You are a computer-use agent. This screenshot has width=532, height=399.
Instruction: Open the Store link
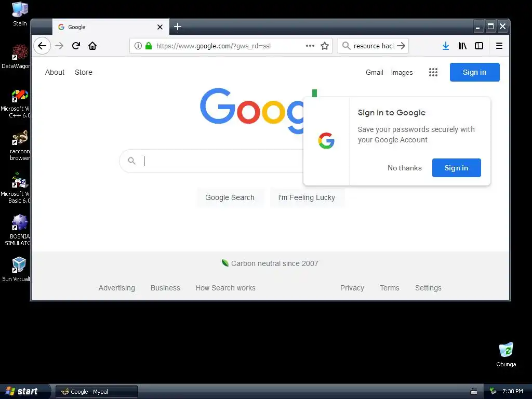(x=84, y=72)
